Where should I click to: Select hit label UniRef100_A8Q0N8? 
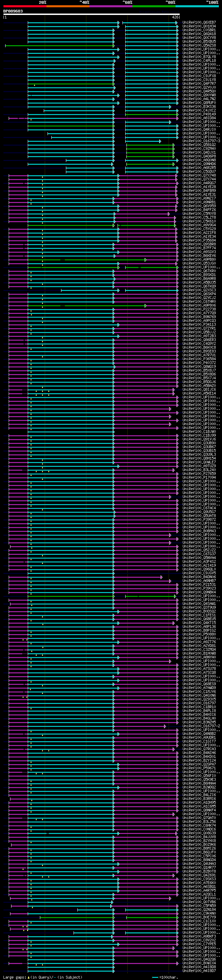pyautogui.click(x=199, y=160)
